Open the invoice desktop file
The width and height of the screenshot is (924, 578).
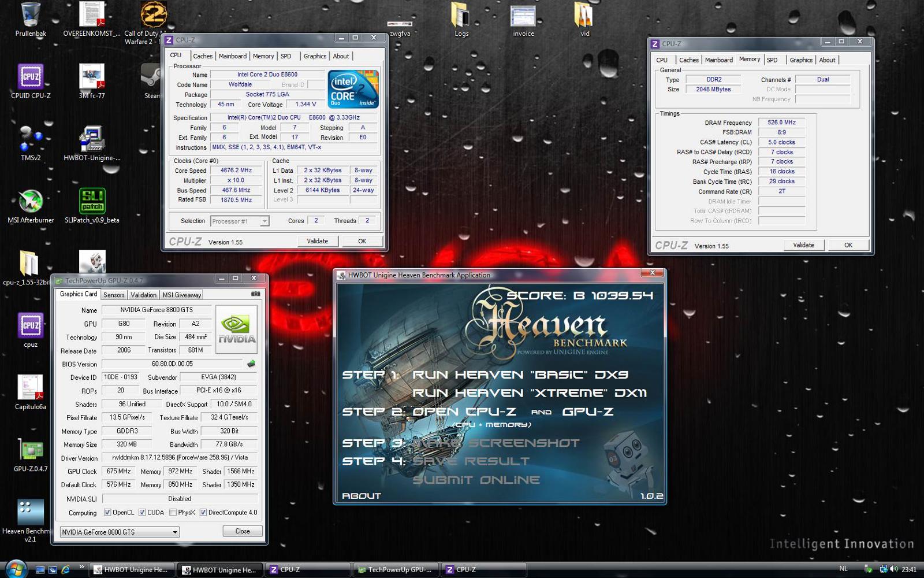[x=523, y=20]
